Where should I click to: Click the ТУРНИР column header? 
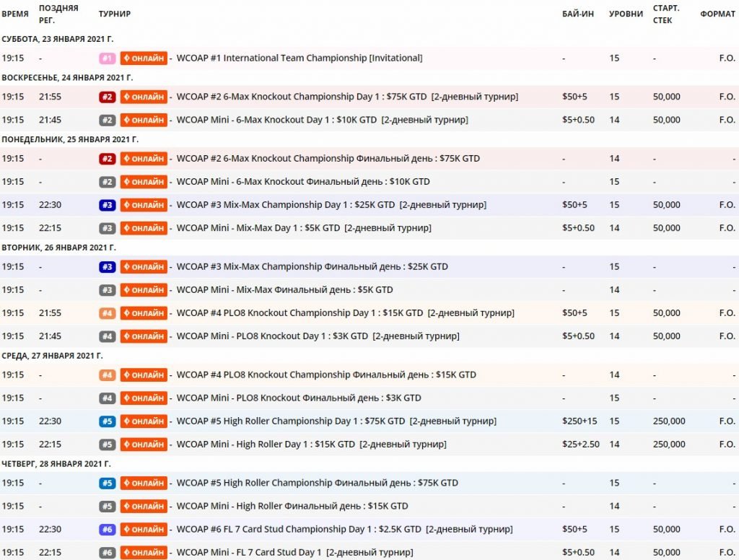click(x=115, y=14)
